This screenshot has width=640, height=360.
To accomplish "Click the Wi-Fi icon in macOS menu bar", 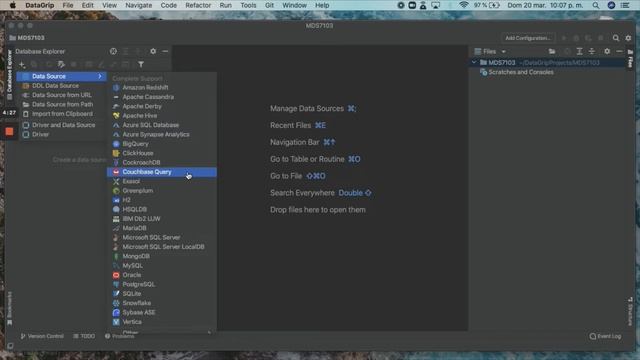I will click(x=463, y=5).
